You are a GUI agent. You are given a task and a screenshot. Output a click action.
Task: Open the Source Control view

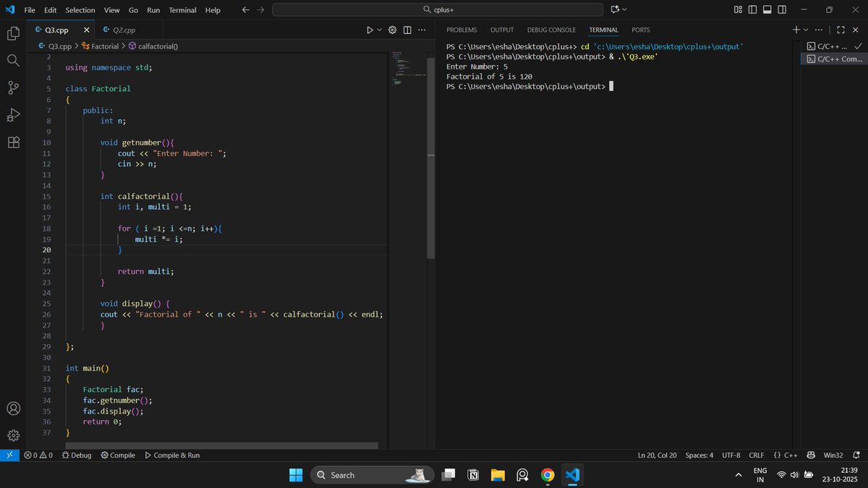13,87
